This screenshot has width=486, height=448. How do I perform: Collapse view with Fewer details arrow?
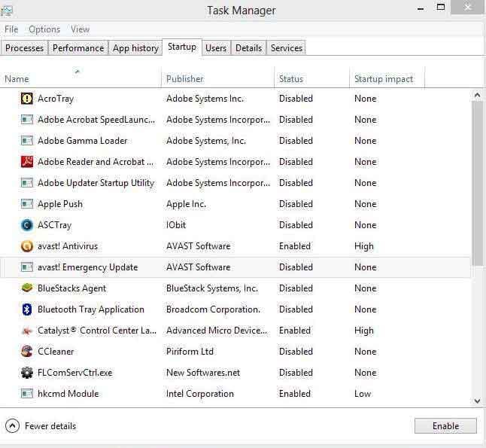click(x=12, y=426)
